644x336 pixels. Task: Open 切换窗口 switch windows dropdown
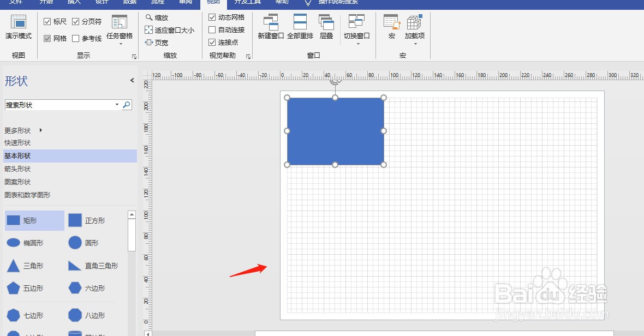pos(356,29)
